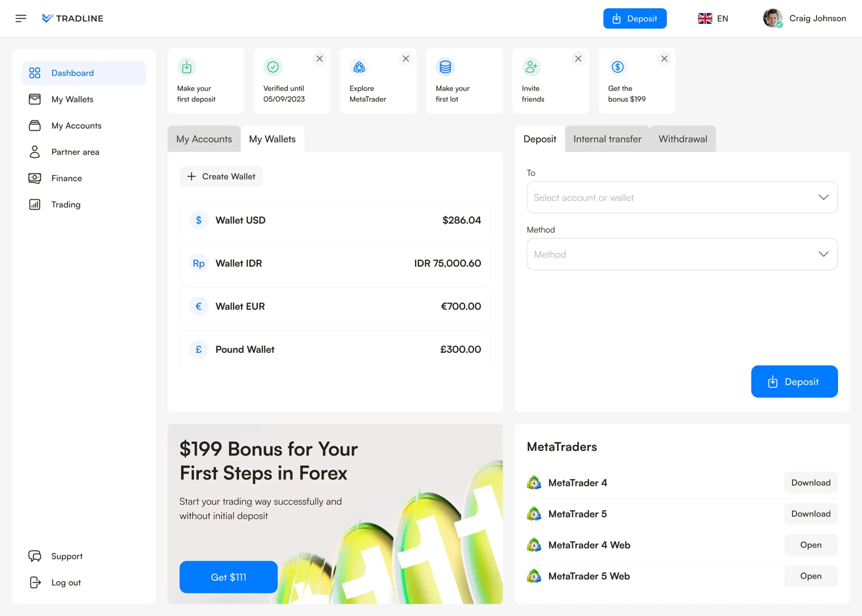Viewport: 862px width, 616px height.
Task: Click the Get $111 bonus button
Action: (x=228, y=577)
